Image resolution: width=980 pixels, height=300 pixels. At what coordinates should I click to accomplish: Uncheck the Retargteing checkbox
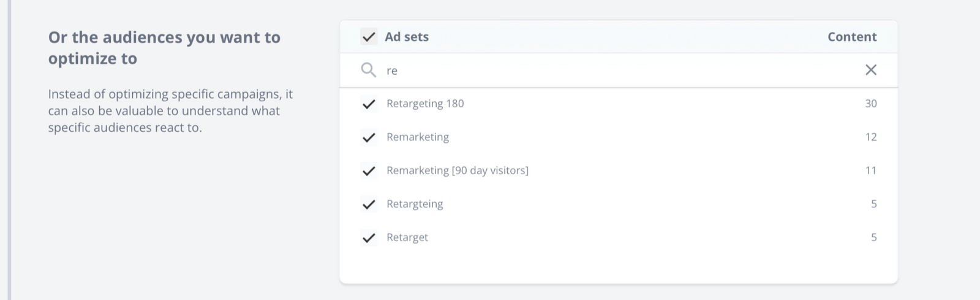point(369,204)
